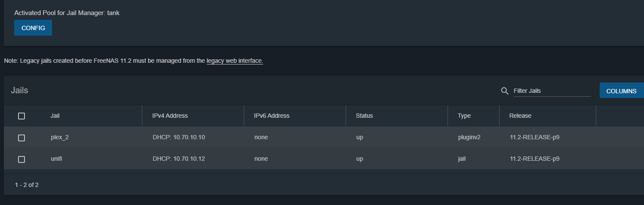Click the DHCP: 10.70.10.12 address cell
Screen dimensions: 644x205
coord(179,159)
